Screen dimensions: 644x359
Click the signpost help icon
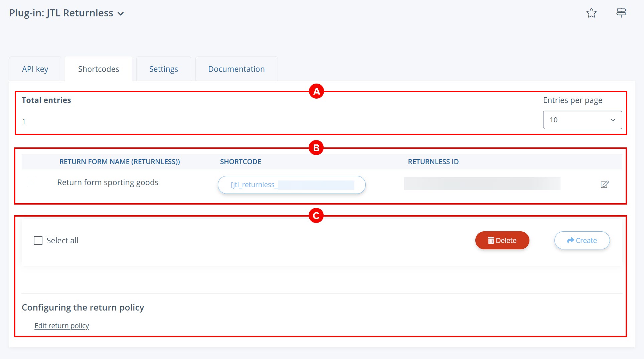[621, 13]
